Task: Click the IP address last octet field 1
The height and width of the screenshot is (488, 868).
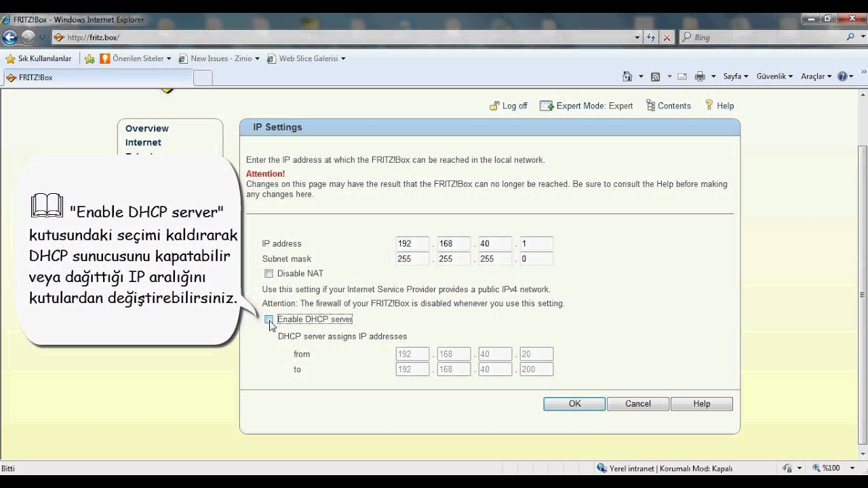Action: pos(536,243)
